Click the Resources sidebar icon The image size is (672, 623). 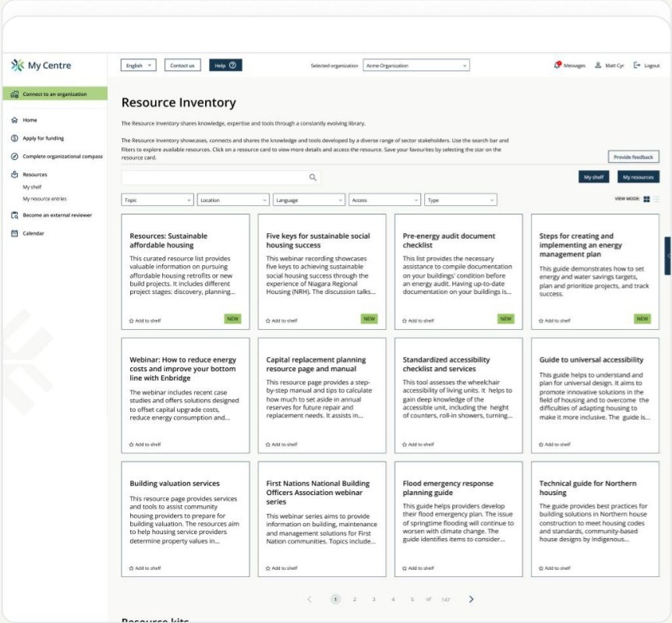point(15,175)
